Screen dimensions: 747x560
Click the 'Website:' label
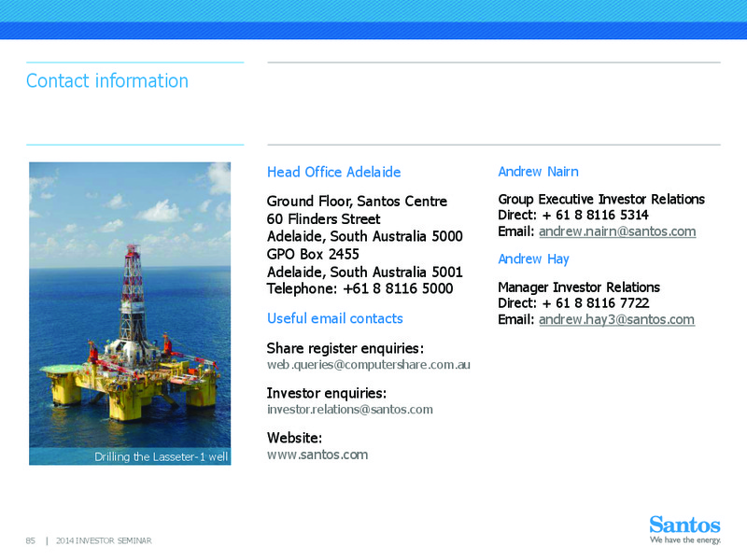294,438
